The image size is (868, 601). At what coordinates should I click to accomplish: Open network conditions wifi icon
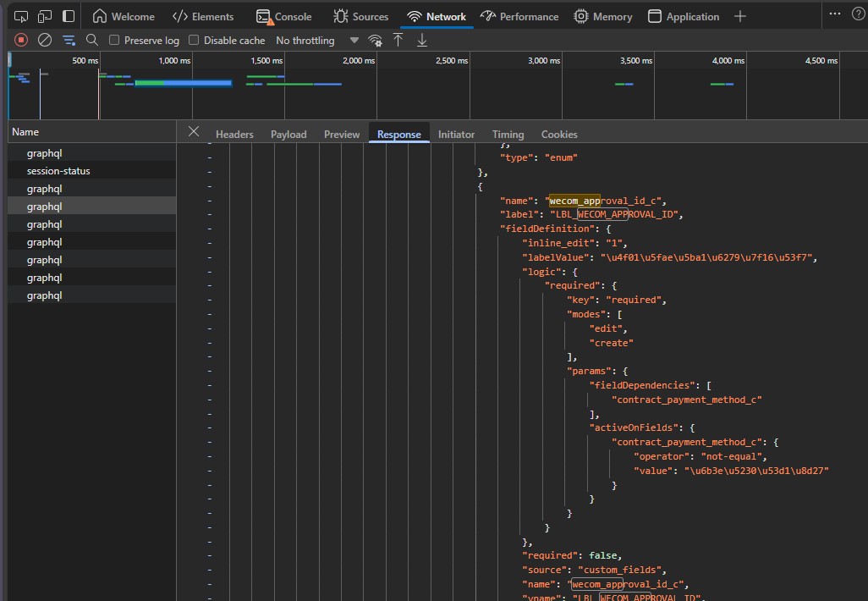[375, 40]
